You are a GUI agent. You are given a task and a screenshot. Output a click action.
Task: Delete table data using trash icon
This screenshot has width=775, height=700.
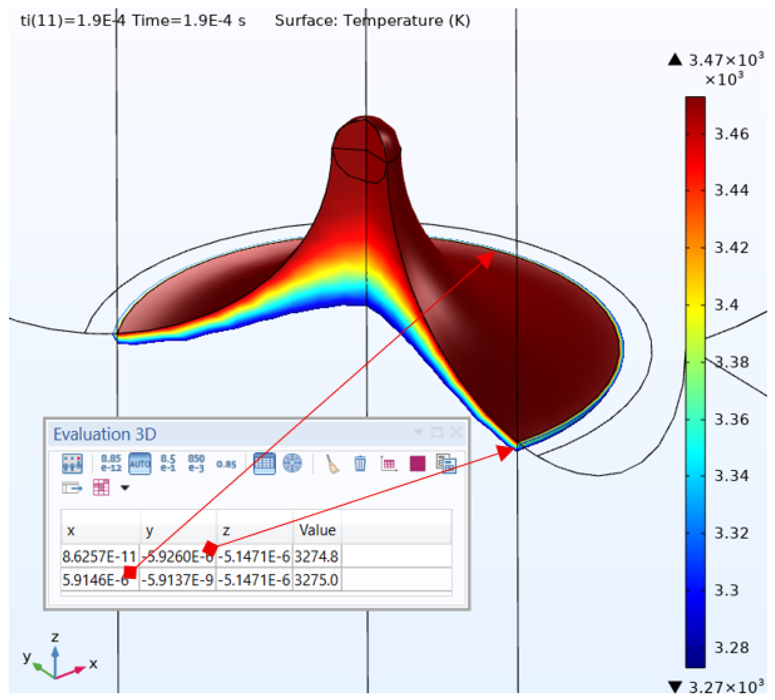359,463
